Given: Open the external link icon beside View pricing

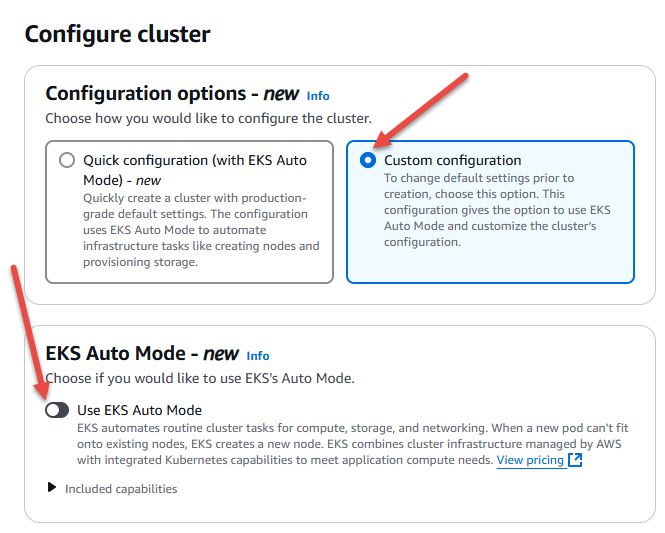Looking at the screenshot, I should pyautogui.click(x=575, y=460).
